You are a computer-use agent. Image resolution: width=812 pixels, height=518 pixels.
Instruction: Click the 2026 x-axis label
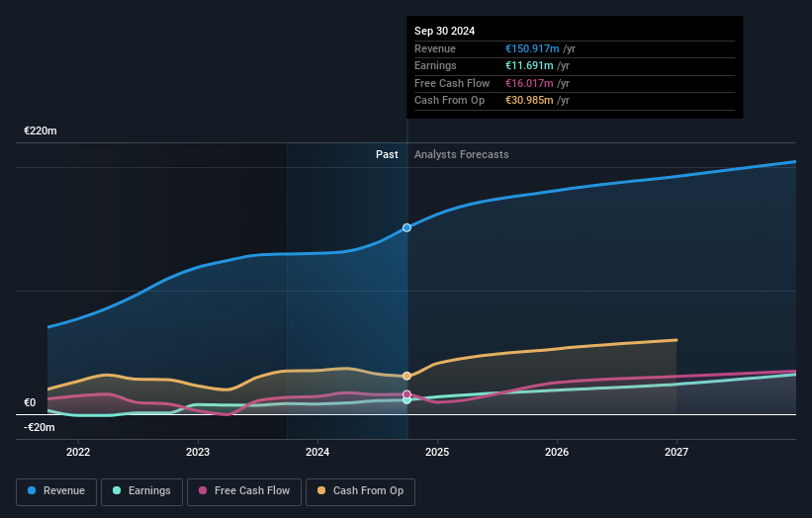point(557,452)
